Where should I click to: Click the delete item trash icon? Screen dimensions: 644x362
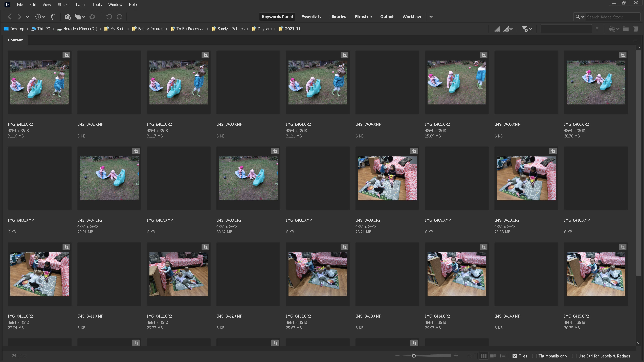pyautogui.click(x=635, y=29)
